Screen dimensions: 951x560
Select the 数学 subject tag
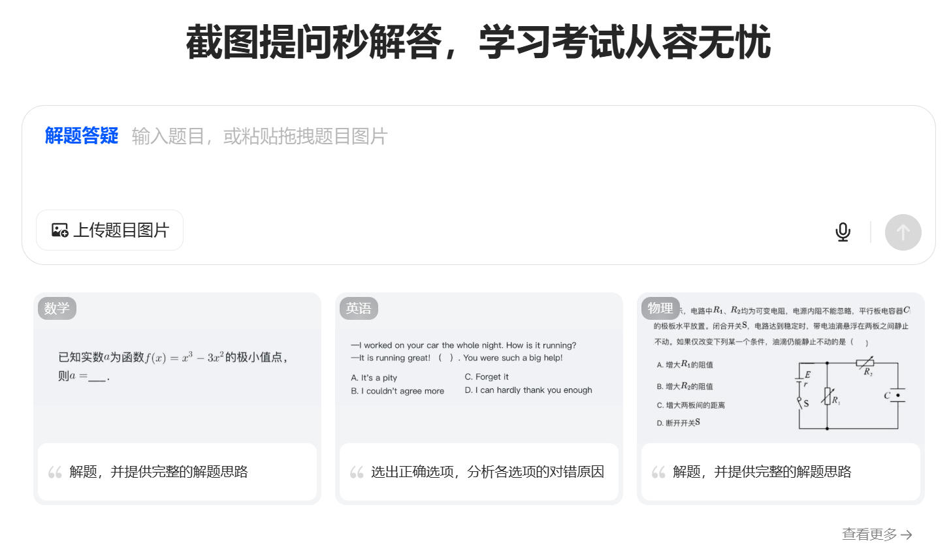[57, 308]
